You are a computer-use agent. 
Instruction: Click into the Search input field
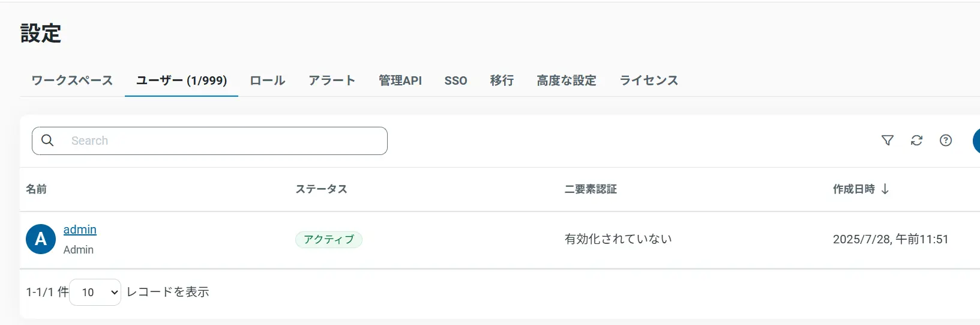pyautogui.click(x=222, y=141)
